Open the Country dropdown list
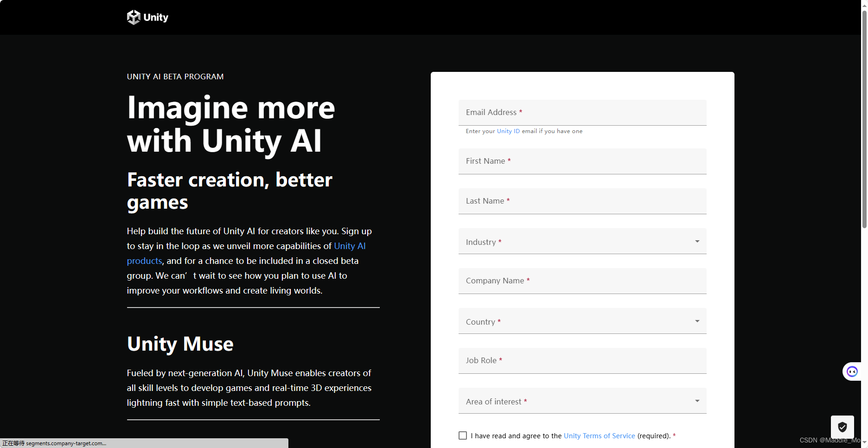Viewport: 868px width, 448px height. (x=582, y=321)
